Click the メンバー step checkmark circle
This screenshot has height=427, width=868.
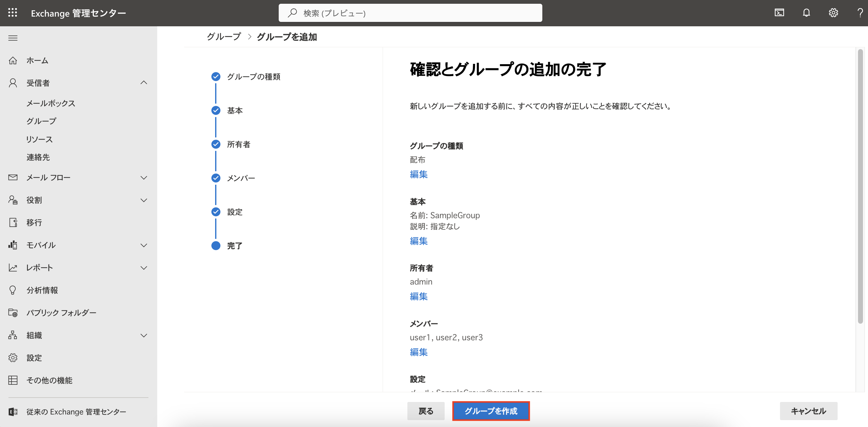tap(216, 178)
